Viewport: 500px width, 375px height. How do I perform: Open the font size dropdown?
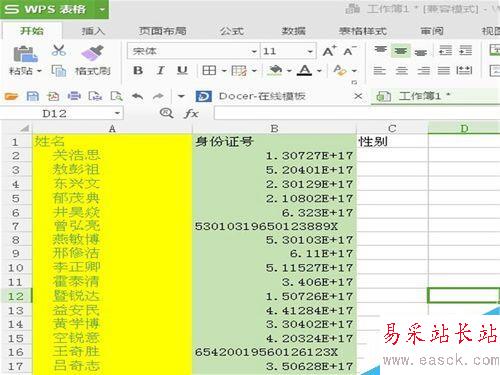tap(310, 51)
